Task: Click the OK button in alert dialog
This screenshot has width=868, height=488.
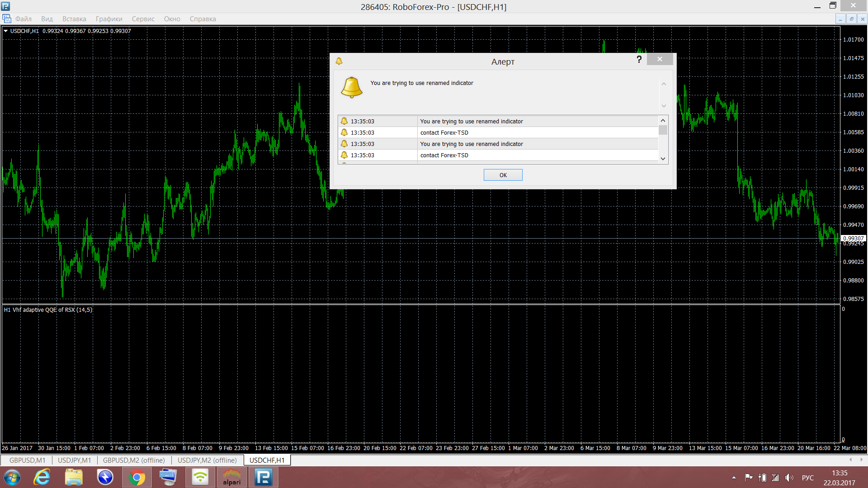Action: coord(503,175)
